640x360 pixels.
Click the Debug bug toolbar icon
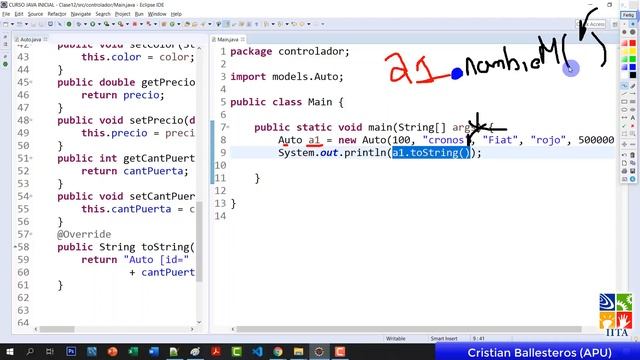(79, 24)
